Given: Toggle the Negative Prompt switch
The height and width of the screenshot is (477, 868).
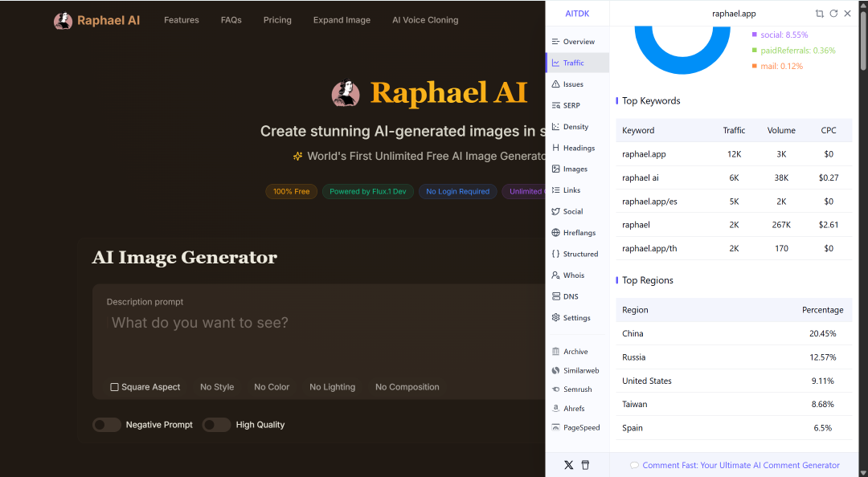Looking at the screenshot, I should [x=106, y=425].
